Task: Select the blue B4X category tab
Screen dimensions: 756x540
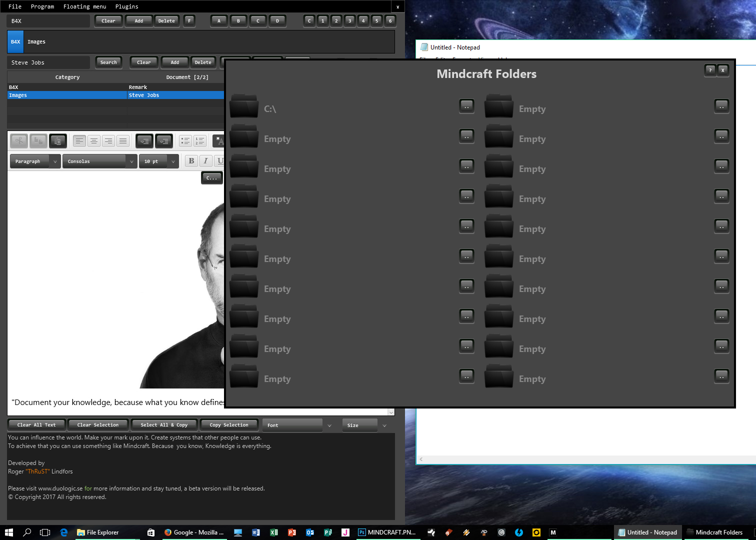Action: (x=15, y=42)
